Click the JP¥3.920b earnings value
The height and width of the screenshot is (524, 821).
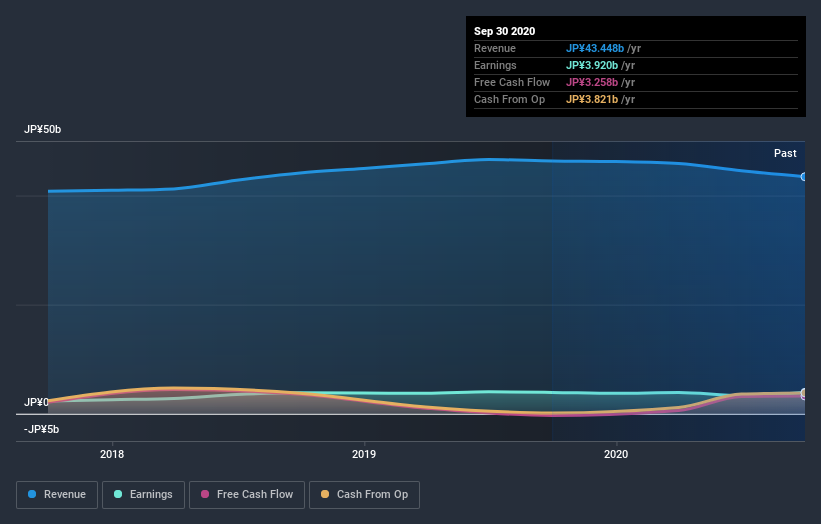(592, 65)
